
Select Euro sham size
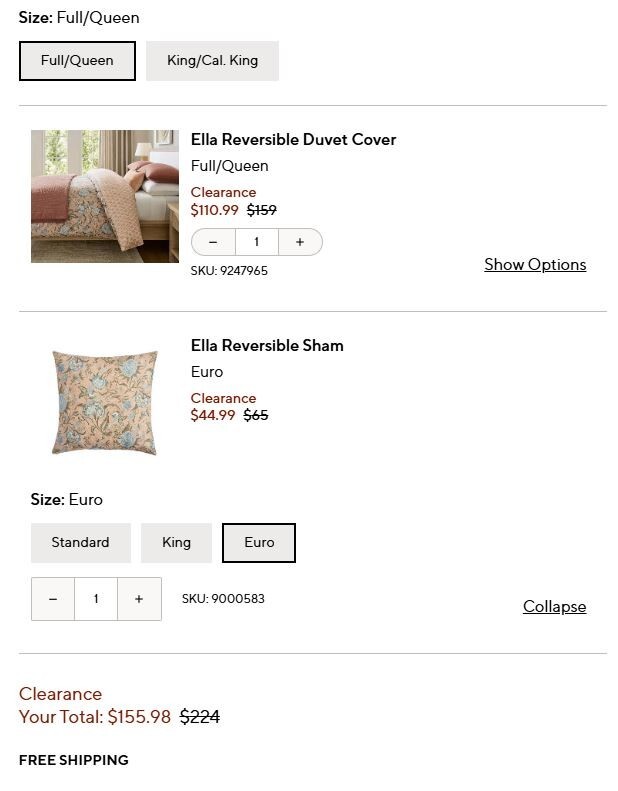click(259, 543)
